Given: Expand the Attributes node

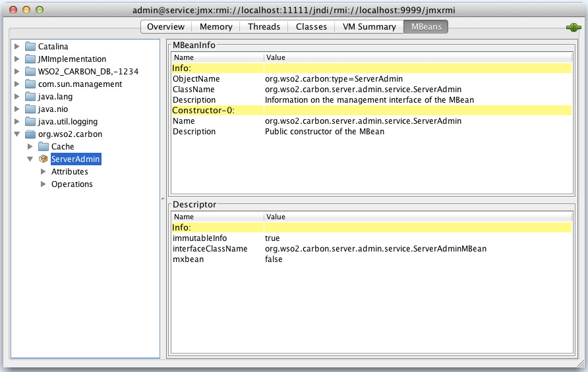Looking at the screenshot, I should [x=44, y=172].
